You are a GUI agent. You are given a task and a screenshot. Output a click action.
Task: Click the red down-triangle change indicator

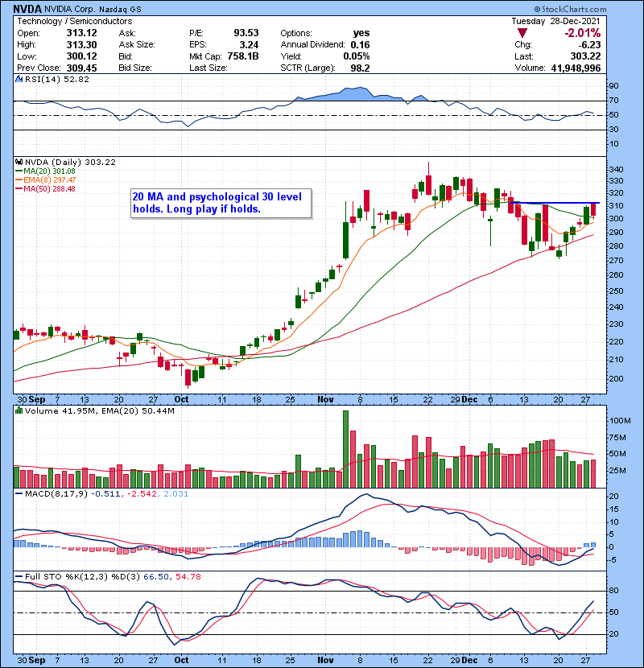(522, 33)
